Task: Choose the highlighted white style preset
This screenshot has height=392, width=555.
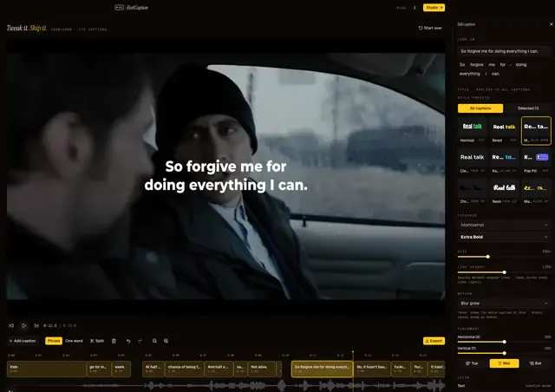Action: 536,130
